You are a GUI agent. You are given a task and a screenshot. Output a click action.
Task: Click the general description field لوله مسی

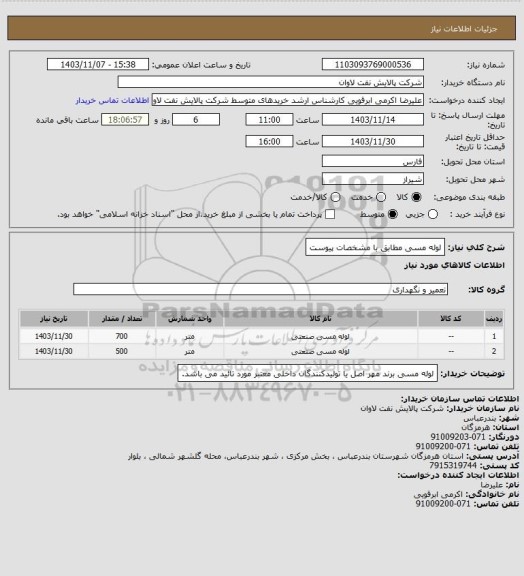point(375,248)
